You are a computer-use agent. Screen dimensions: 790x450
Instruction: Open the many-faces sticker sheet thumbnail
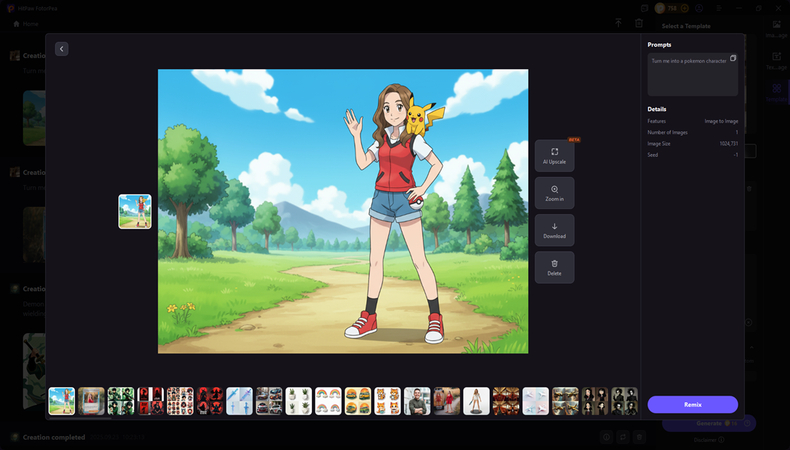[x=180, y=401]
